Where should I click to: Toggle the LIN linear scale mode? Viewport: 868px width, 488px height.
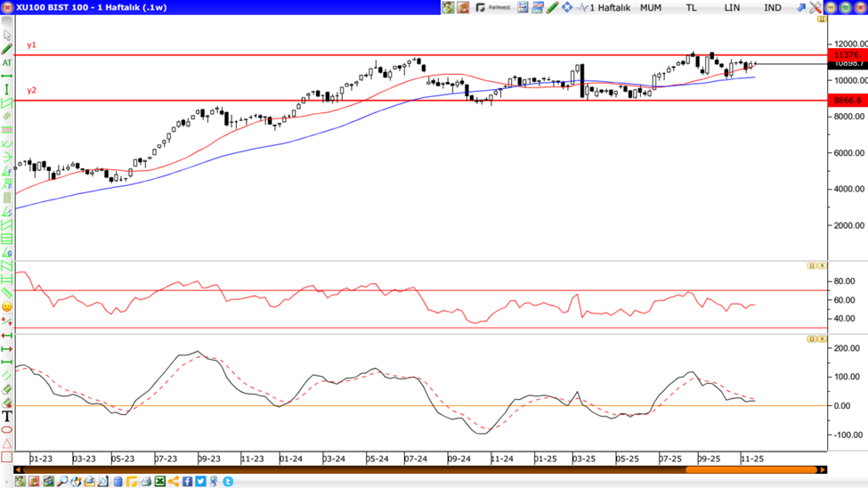pos(732,7)
